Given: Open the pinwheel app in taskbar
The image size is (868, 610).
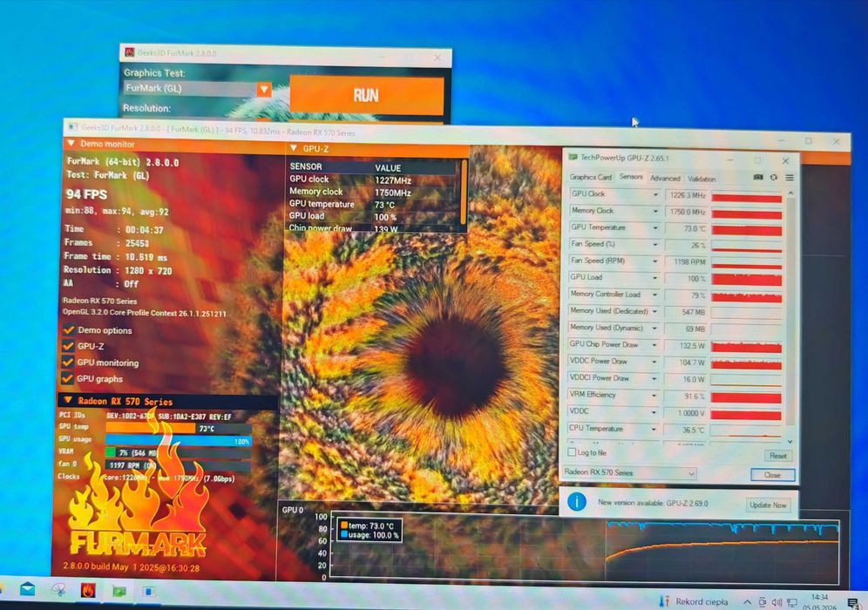Looking at the screenshot, I should pos(58,590).
